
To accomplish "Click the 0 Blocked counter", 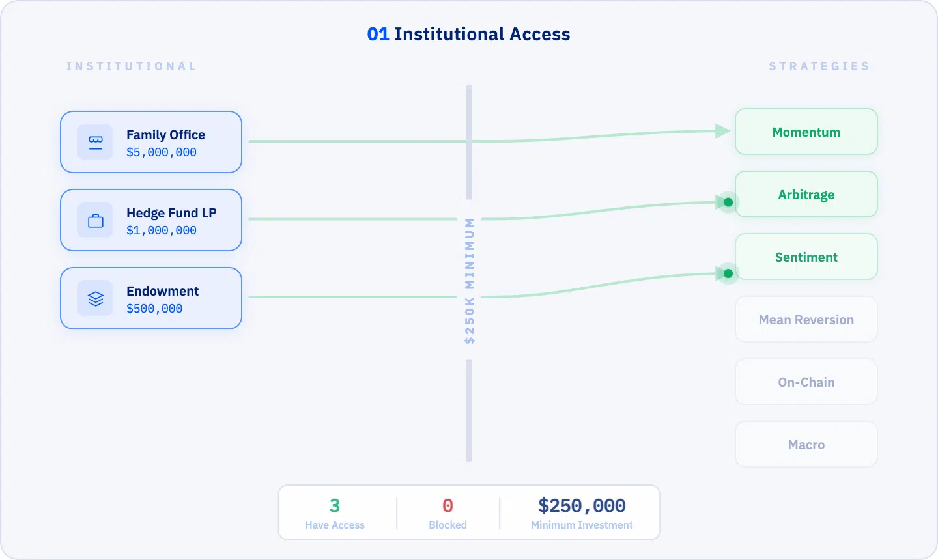I will pyautogui.click(x=448, y=513).
